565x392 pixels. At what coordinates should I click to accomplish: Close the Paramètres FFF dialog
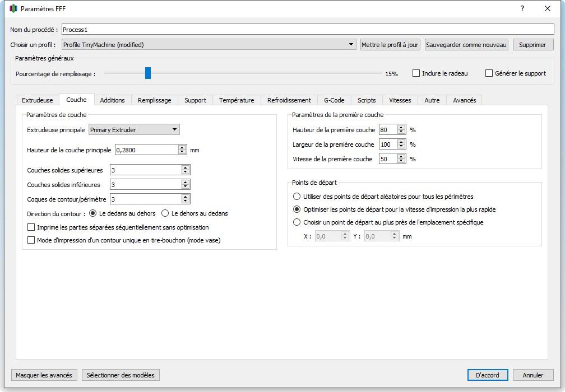[x=547, y=8]
